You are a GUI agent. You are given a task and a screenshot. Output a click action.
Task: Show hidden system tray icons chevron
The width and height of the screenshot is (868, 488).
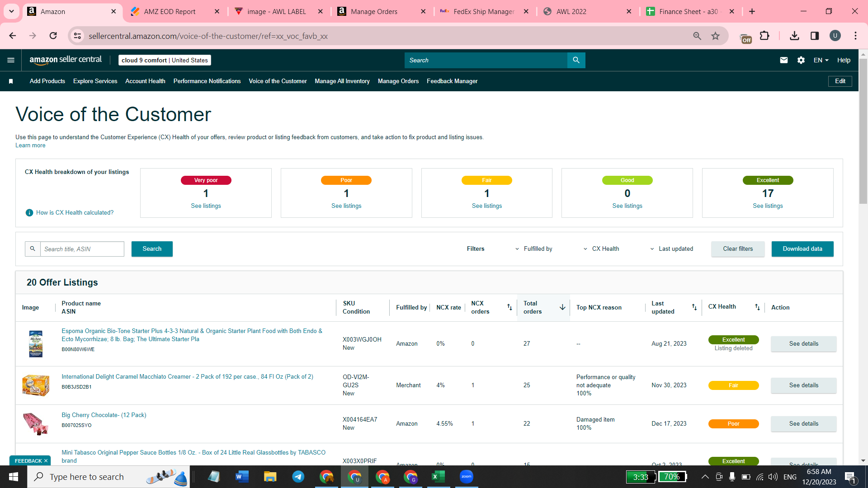point(705,477)
